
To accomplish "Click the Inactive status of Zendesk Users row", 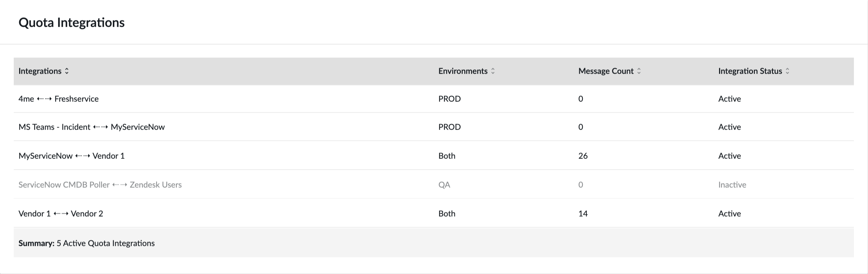I will [x=732, y=185].
